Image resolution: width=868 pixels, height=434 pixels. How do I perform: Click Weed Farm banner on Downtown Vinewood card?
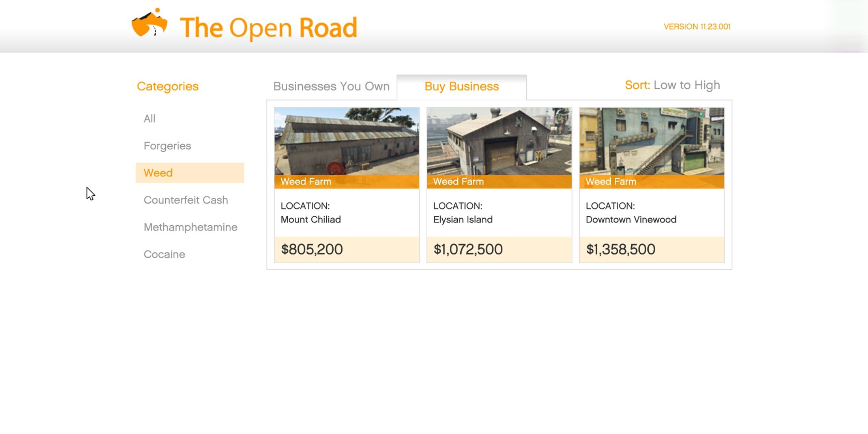tap(652, 181)
